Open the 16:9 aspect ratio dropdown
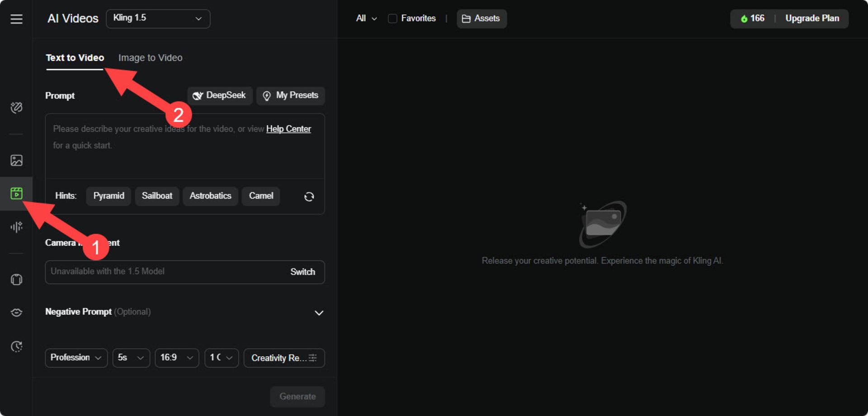868x416 pixels. 177,358
